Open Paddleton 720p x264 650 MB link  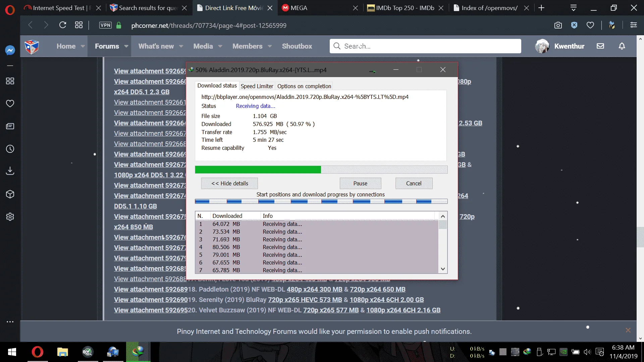point(377,289)
